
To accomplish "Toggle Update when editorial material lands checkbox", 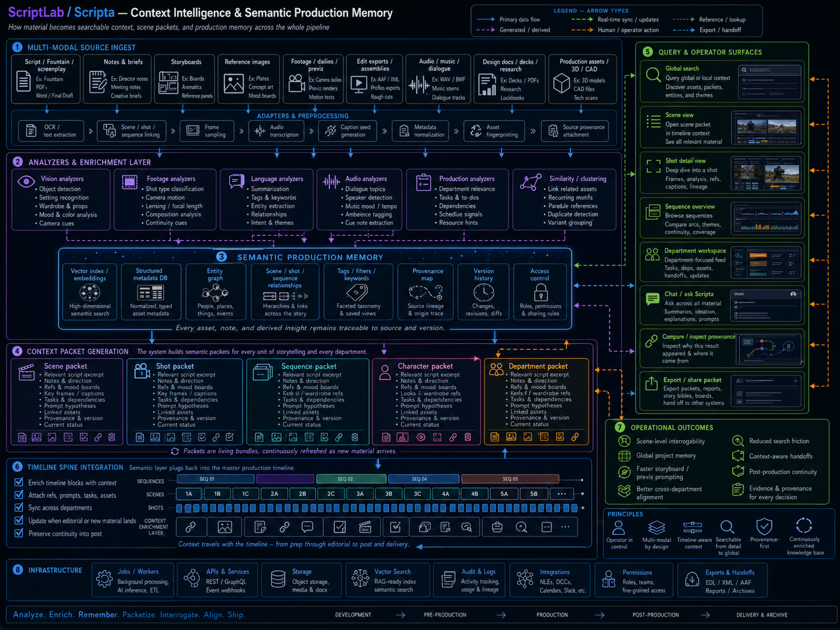I will pos(19,520).
